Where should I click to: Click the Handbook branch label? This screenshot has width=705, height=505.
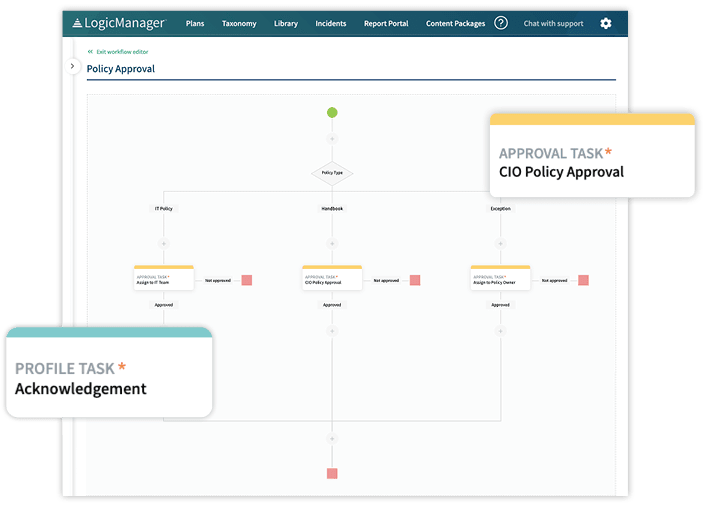click(x=332, y=209)
